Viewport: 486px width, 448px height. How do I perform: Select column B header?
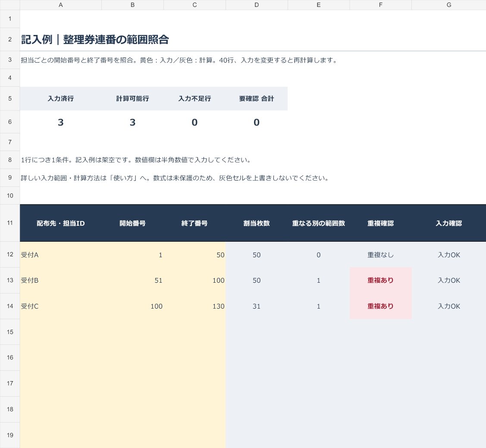click(133, 5)
